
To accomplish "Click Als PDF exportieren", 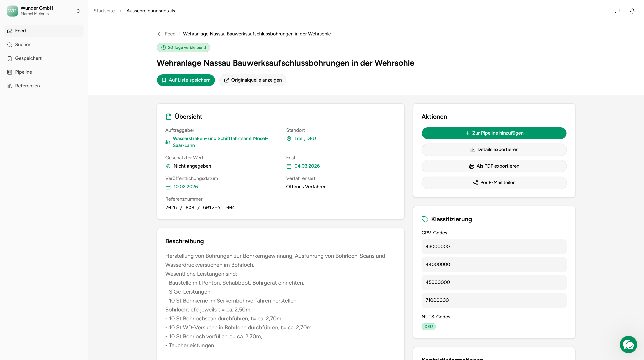I will pos(494,166).
